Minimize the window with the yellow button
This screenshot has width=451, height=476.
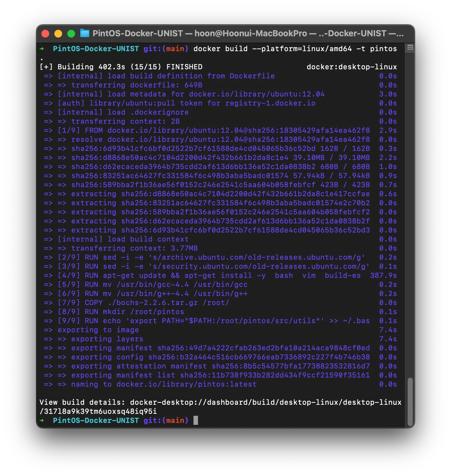[x=58, y=34]
